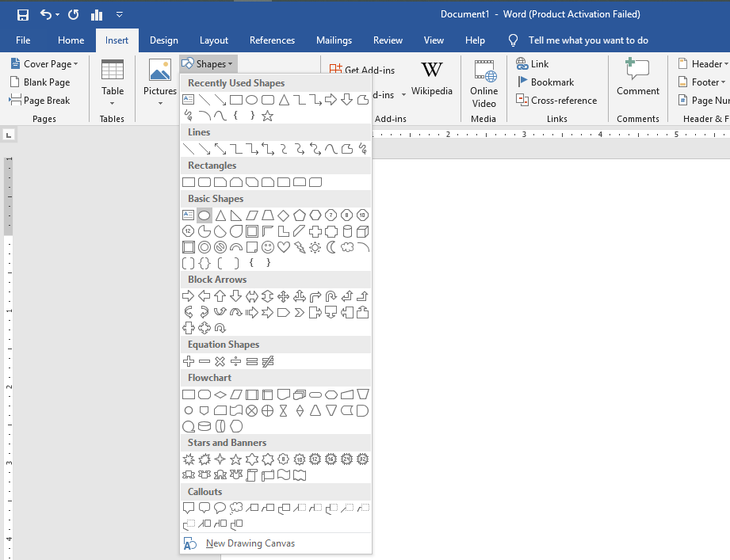Click the chart icon in Quick Access toolbar

[97, 15]
